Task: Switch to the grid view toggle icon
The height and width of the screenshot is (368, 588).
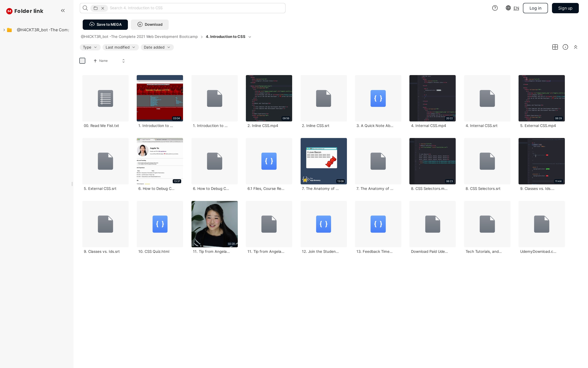Action: point(555,47)
